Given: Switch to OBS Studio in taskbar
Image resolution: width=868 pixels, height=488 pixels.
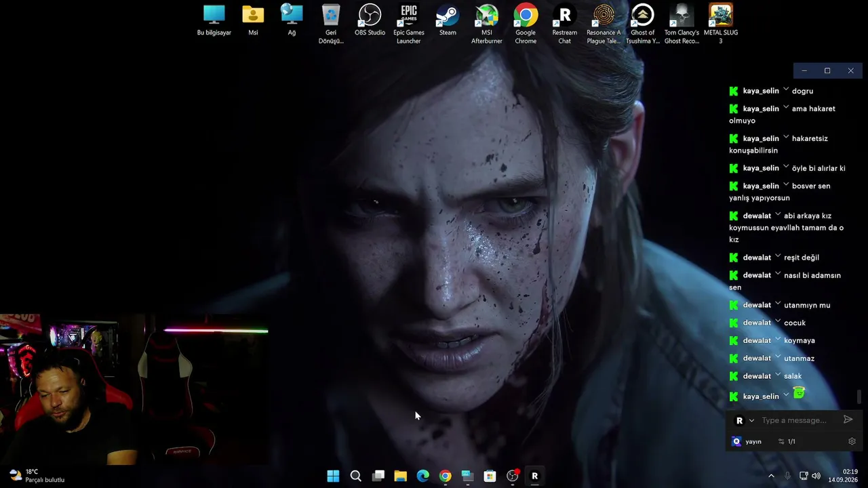Looking at the screenshot, I should [x=512, y=476].
